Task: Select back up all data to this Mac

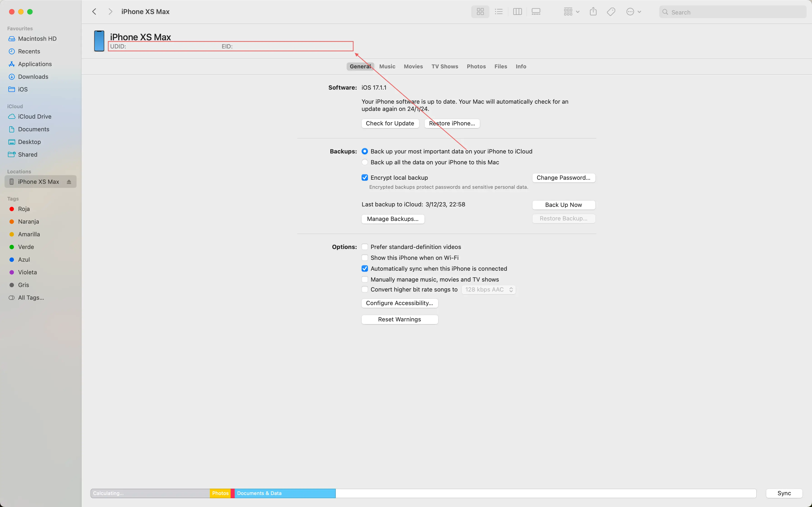Action: 365,162
